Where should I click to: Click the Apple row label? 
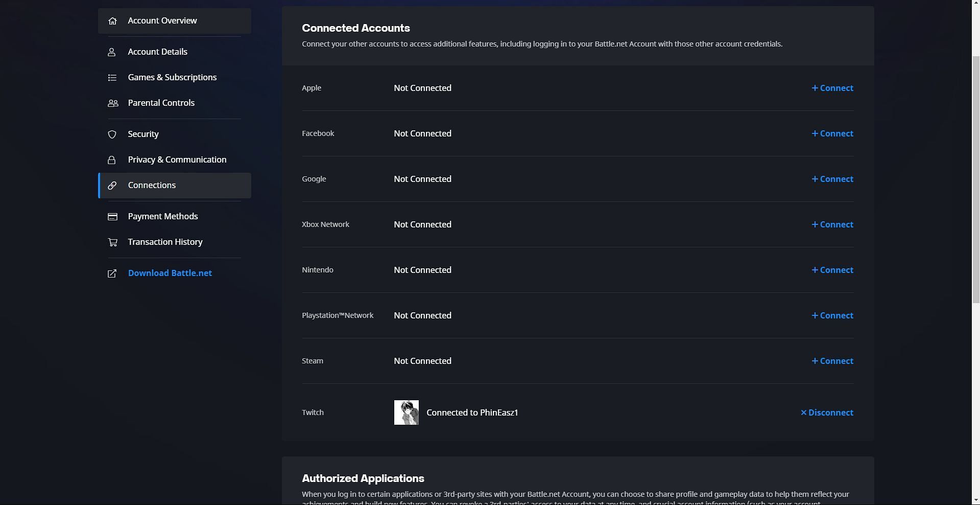(x=312, y=88)
